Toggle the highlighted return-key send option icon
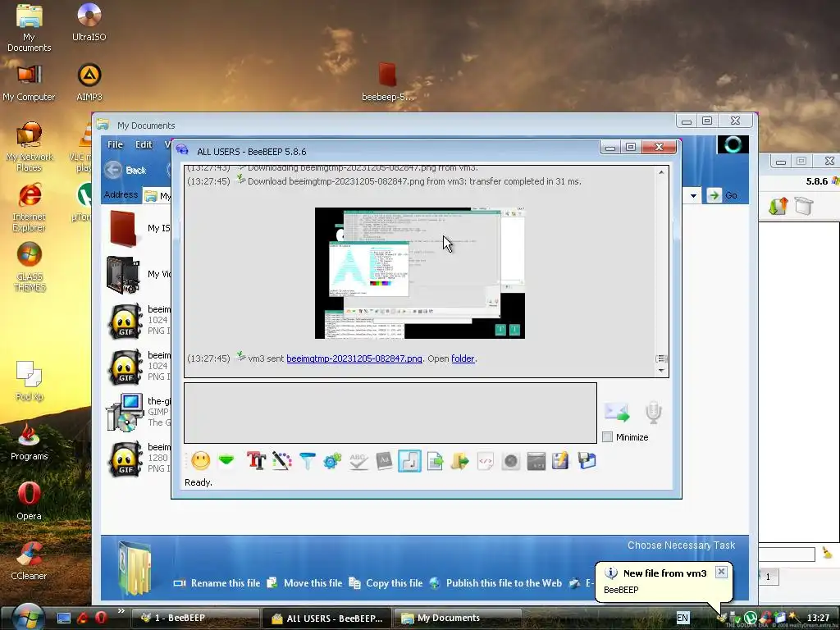The height and width of the screenshot is (630, 840). point(410,461)
